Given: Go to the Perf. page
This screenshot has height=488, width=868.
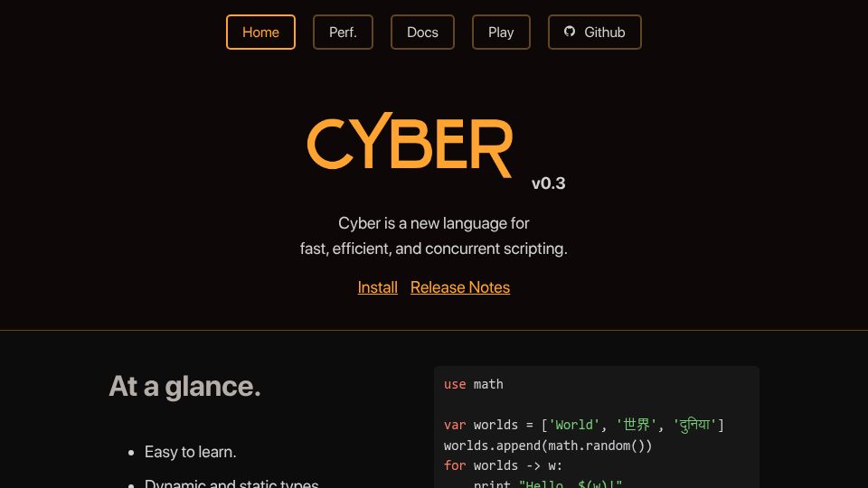Looking at the screenshot, I should (343, 33).
